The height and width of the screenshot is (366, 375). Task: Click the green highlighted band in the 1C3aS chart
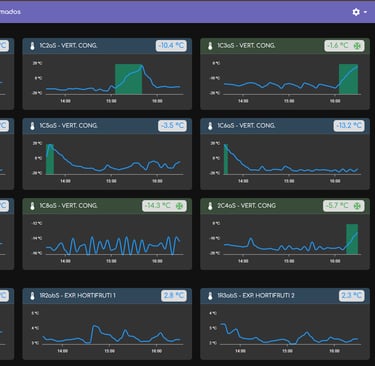[348, 79]
